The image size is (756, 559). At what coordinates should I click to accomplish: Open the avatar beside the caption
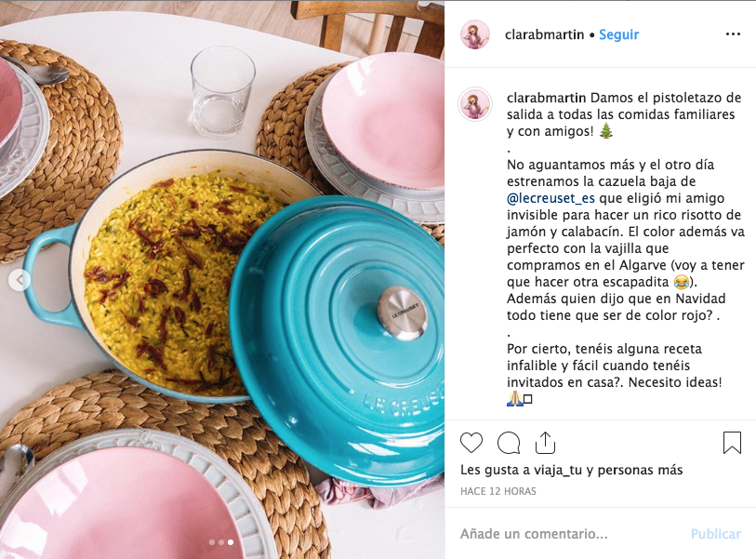475,103
